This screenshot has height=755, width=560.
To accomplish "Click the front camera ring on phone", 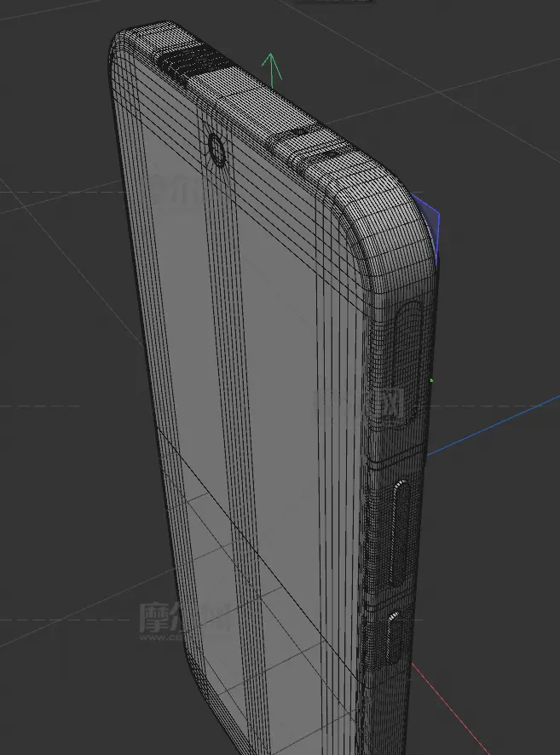I will 216,151.
